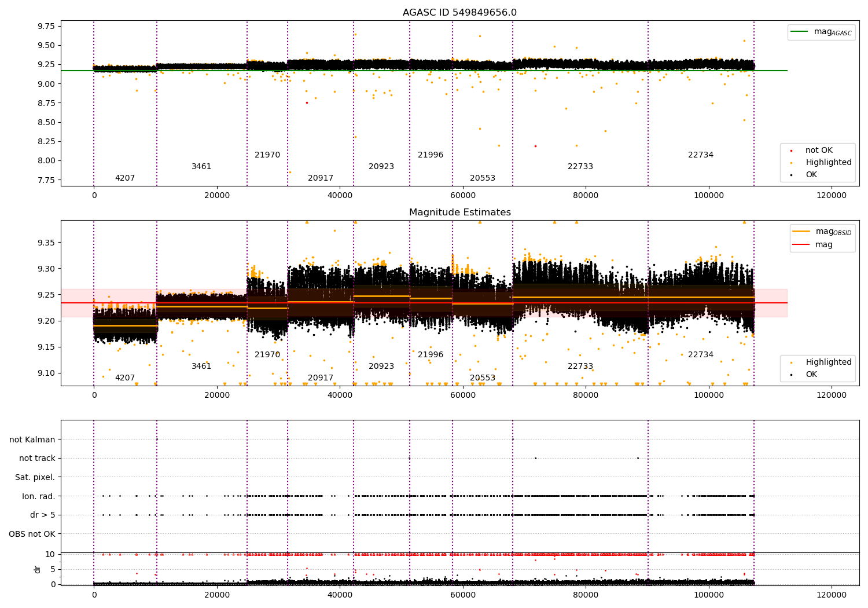Click the 'OBS not OK' axis label
The height and width of the screenshot is (608, 868).
point(32,534)
